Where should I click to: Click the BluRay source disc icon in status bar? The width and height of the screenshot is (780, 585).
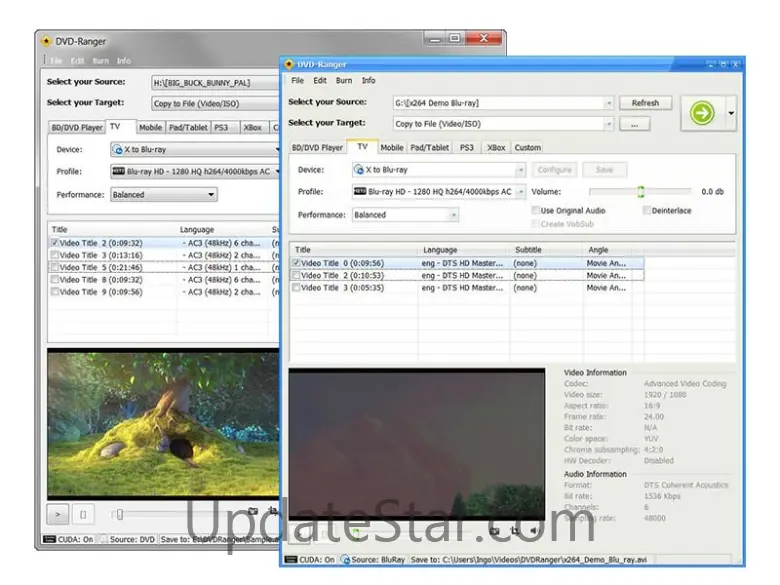pyautogui.click(x=345, y=560)
